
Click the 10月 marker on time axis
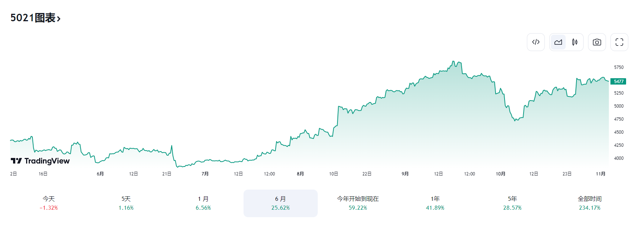500,174
